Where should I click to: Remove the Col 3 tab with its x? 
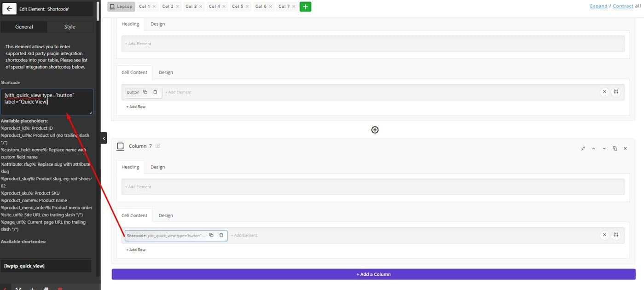[x=201, y=6]
